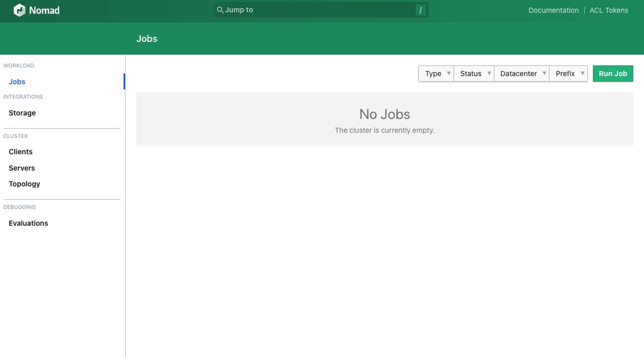
Task: Select Jobs in the Workload sidebar
Action: pyautogui.click(x=17, y=81)
